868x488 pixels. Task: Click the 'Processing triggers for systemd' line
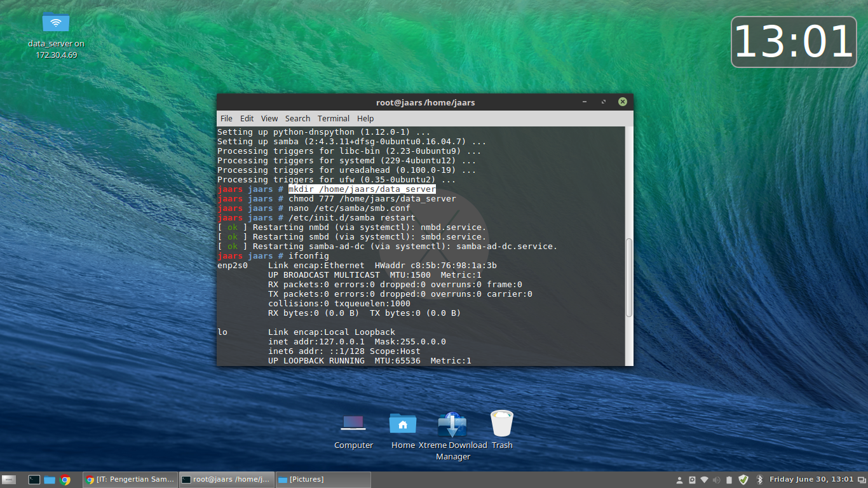pyautogui.click(x=347, y=161)
